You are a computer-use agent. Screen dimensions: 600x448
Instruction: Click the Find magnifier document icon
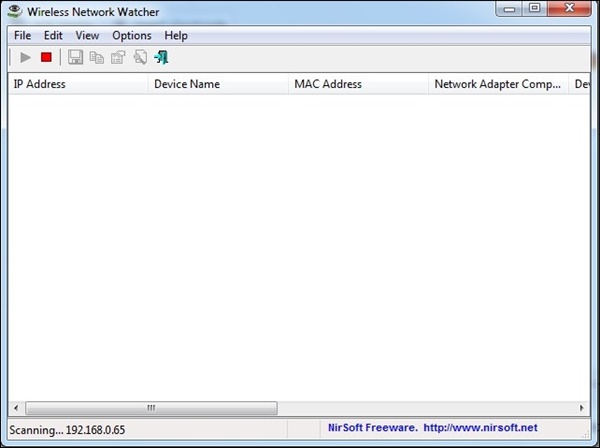pos(140,58)
